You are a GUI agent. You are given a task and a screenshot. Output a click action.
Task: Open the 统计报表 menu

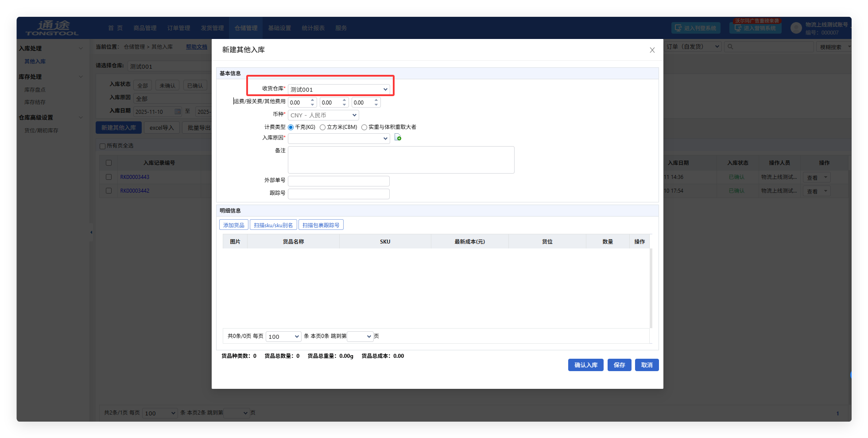313,28
